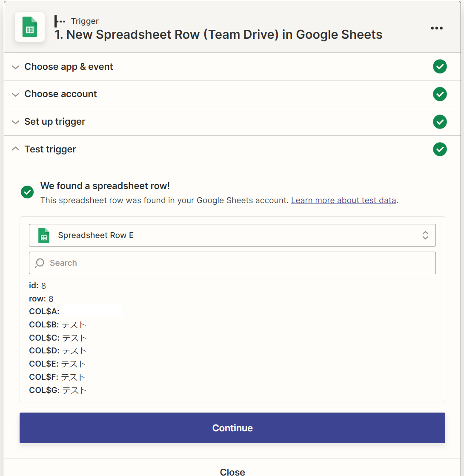Click green checkmark beside Choose account

click(x=440, y=94)
